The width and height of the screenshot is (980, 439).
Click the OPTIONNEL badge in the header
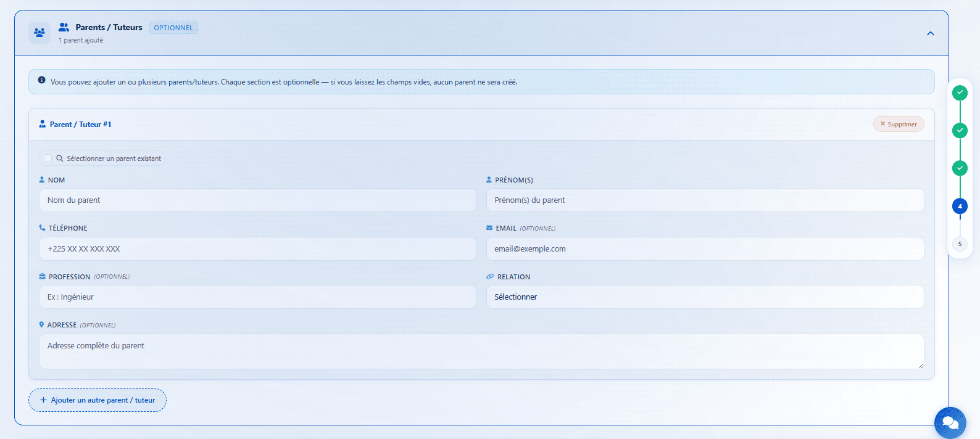click(x=173, y=28)
